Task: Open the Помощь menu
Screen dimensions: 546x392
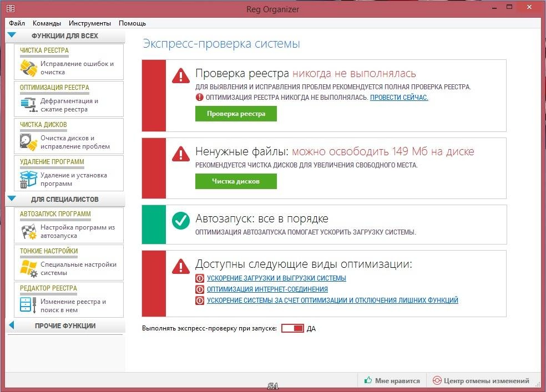Action: pos(132,23)
